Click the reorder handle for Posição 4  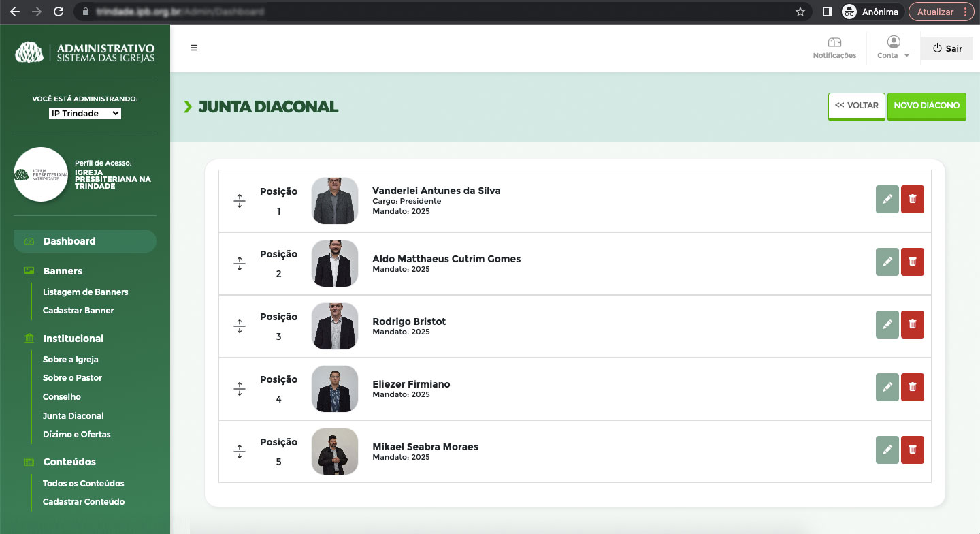(x=240, y=390)
